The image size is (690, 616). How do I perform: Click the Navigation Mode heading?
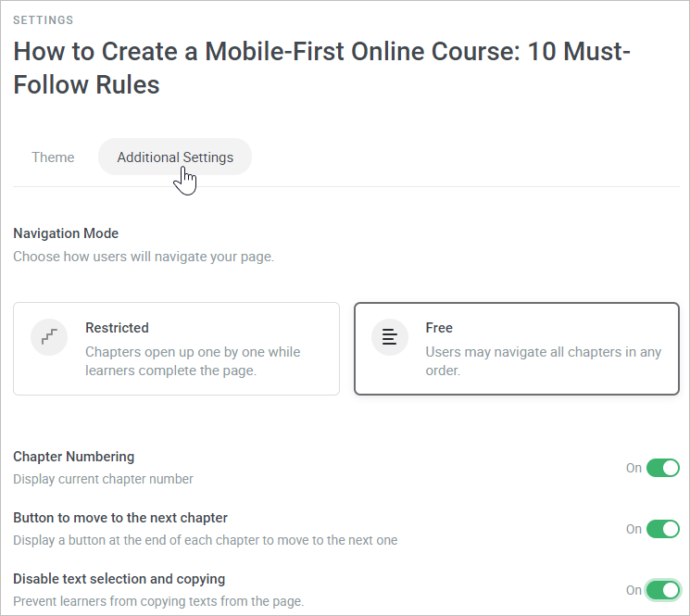click(x=66, y=233)
